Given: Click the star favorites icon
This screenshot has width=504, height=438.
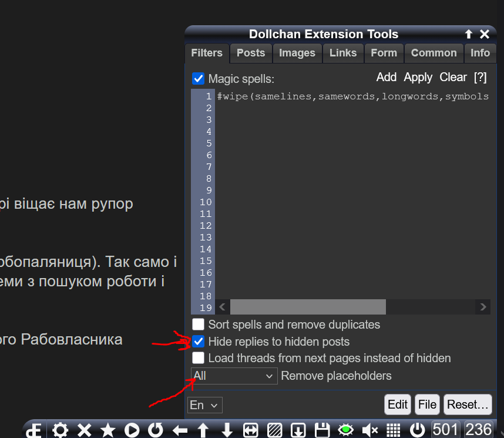Looking at the screenshot, I should tap(108, 430).
